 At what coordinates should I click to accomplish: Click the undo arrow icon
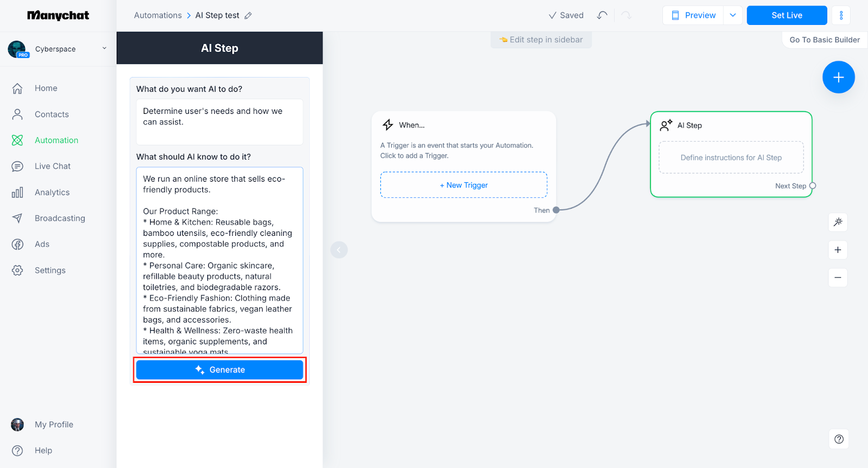pyautogui.click(x=602, y=15)
